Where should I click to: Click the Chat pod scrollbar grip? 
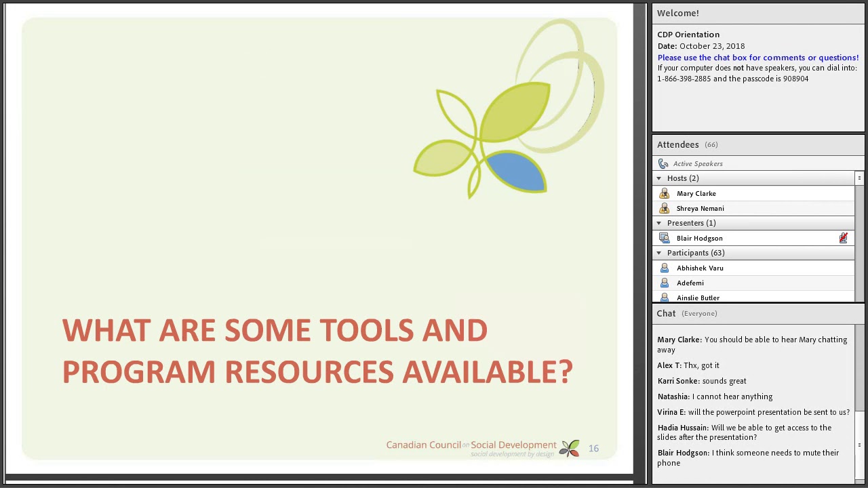click(859, 445)
